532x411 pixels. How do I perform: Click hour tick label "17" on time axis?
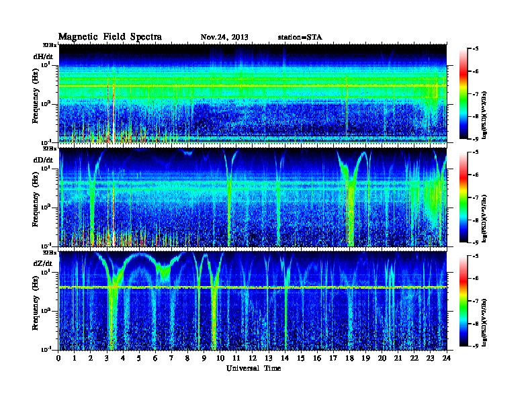tap(334, 358)
